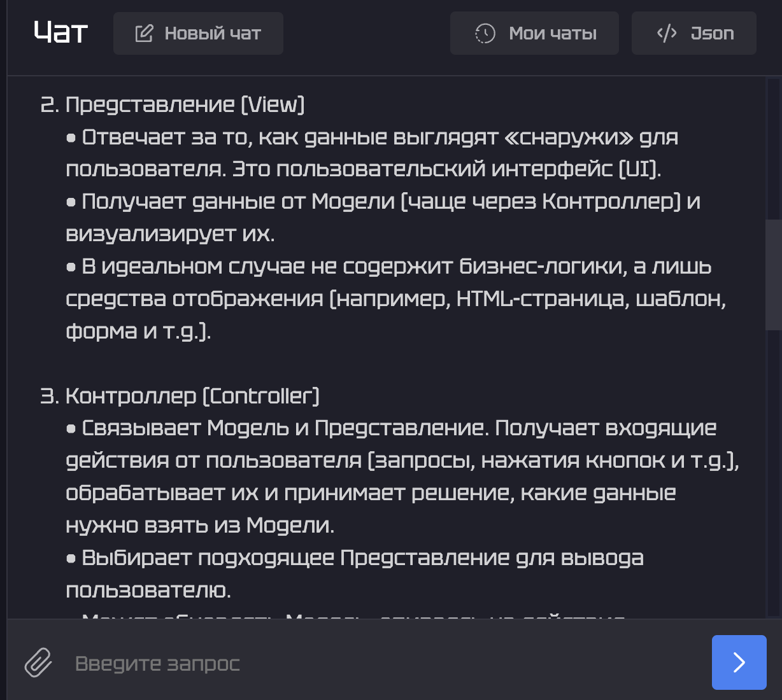Click the chat scrollbar thumb
The height and width of the screenshot is (700, 782).
tap(773, 274)
